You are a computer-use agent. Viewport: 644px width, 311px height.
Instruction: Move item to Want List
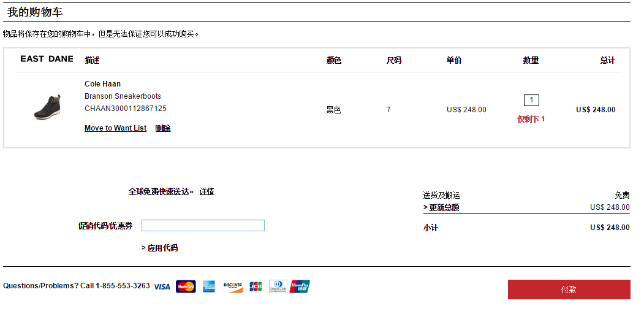115,128
